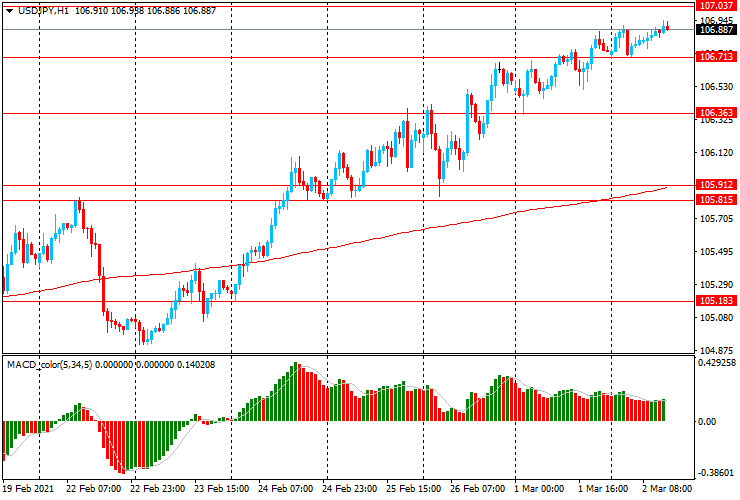Click the 106.120 price axis label
The image size is (740, 500).
click(x=716, y=153)
